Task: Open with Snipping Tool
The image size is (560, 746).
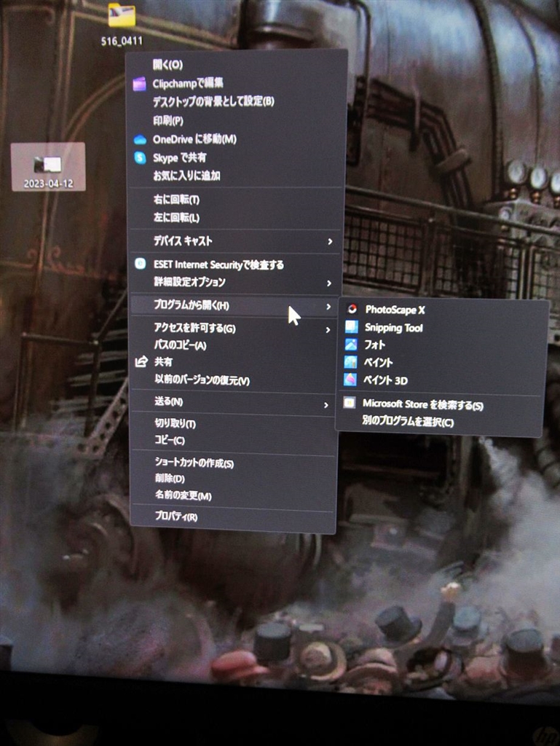Action: (394, 327)
